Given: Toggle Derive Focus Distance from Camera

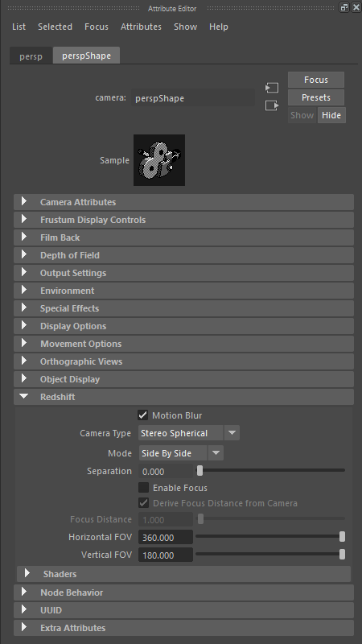Looking at the screenshot, I should pos(144,502).
